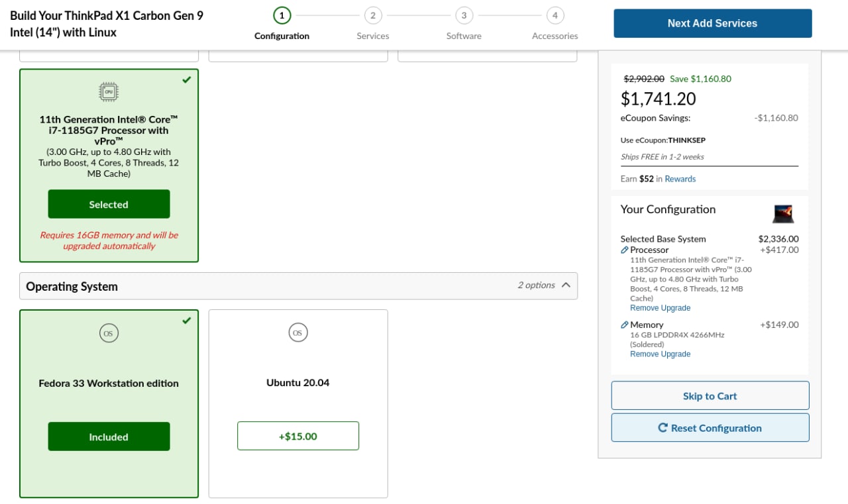Screen dimensions: 848x504
Task: Click the CPU chip icon on processor card
Action: point(109,92)
